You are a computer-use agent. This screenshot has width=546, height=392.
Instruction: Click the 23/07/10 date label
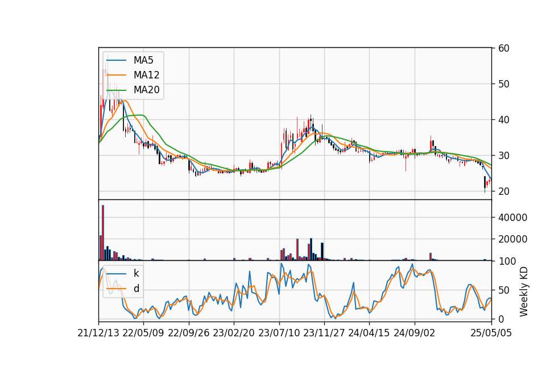click(279, 333)
